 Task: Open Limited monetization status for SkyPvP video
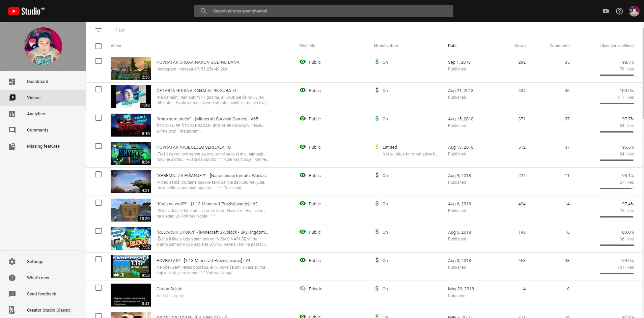click(389, 147)
